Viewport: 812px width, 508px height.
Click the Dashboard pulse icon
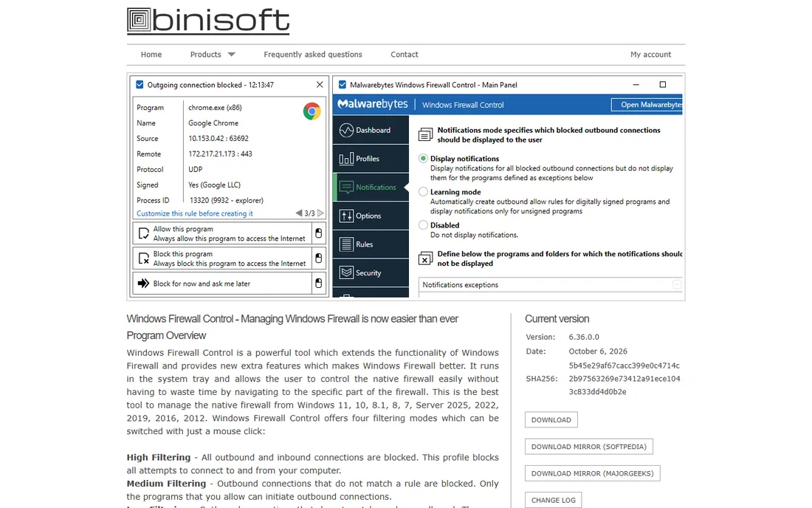(346, 130)
